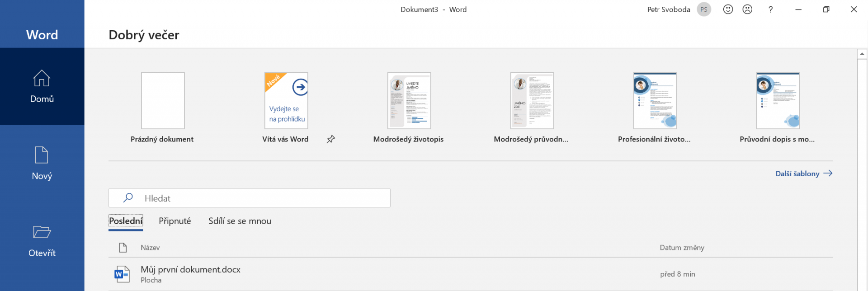The image size is (868, 291).
Task: Click the Word file icon of Můj první dokument
Action: click(122, 274)
